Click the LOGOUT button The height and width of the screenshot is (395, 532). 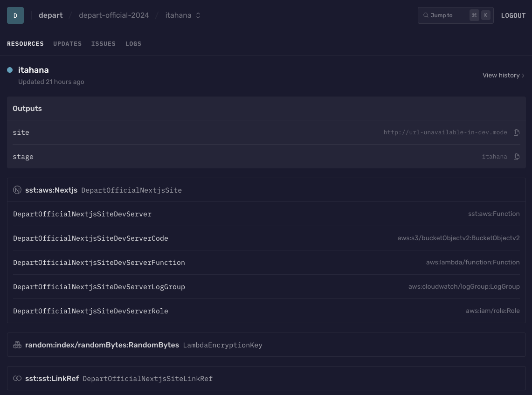(x=513, y=15)
